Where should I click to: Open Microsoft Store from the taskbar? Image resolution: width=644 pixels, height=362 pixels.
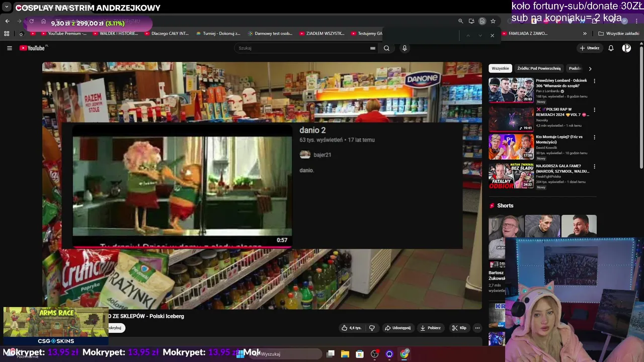pos(360,354)
